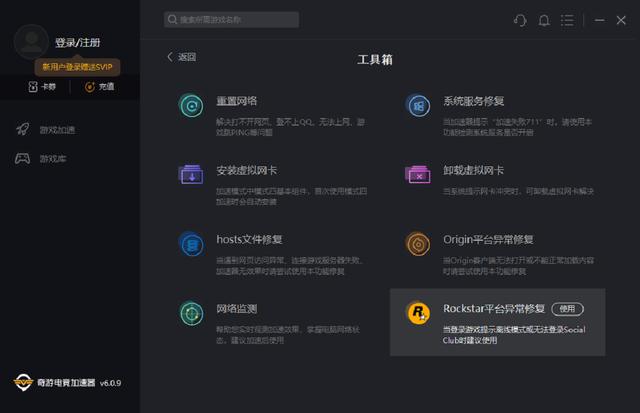Close the accelerator window
Screen dimensions: 640x413
(621, 20)
